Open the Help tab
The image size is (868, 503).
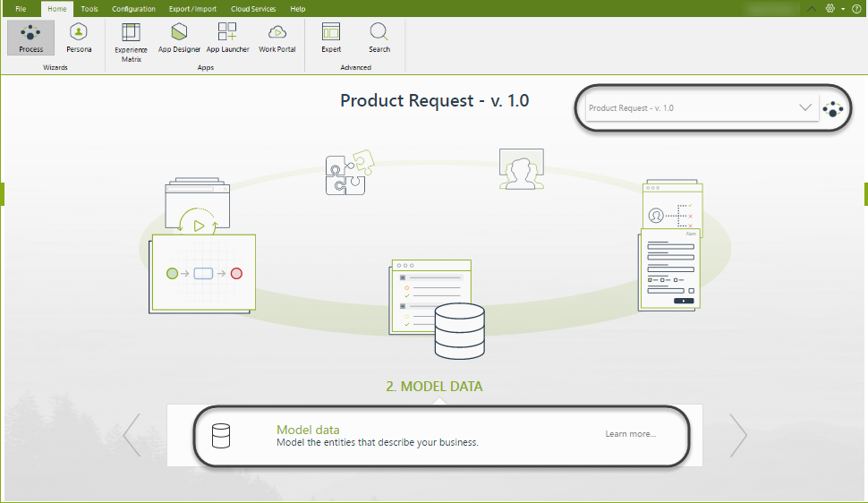tap(298, 9)
